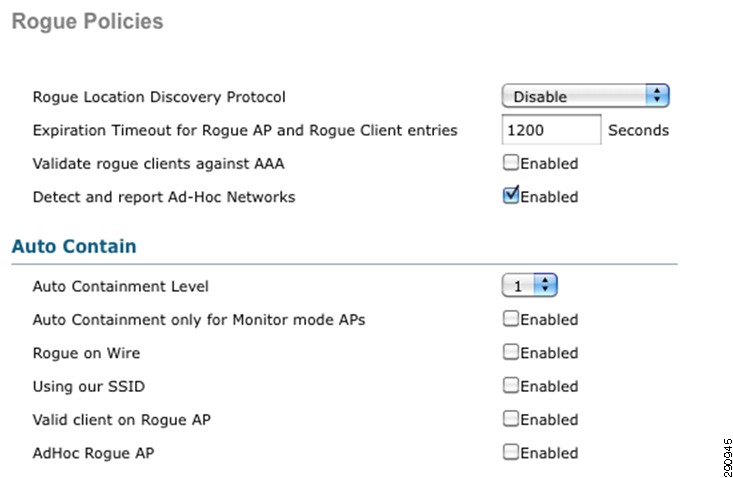Enable the Using our SSID option

(x=510, y=385)
